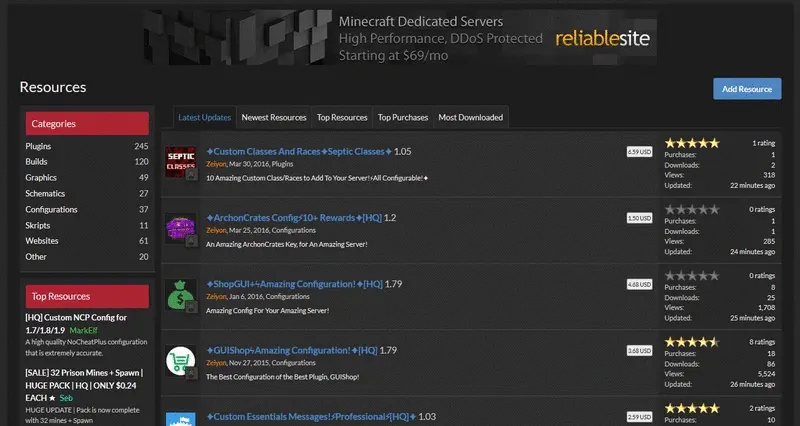Click the Plugins tag on Septic Classes row

pos(282,164)
